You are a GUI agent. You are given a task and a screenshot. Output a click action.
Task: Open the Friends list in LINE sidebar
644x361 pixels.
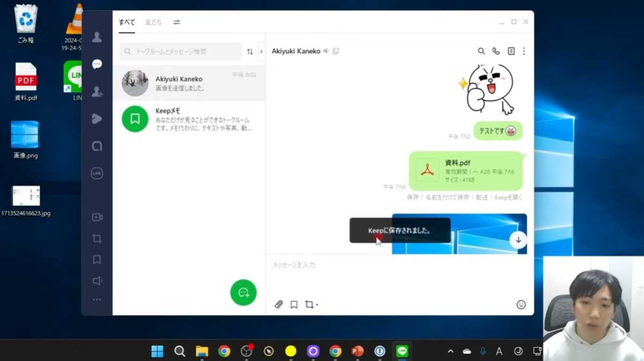97,37
